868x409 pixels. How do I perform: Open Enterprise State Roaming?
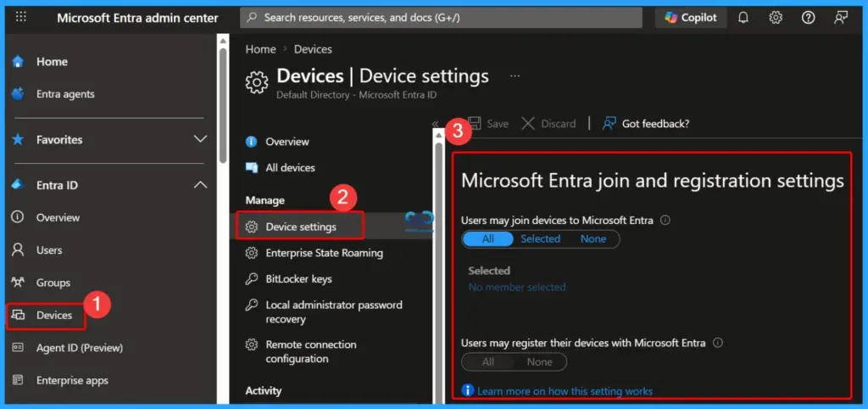coord(324,253)
